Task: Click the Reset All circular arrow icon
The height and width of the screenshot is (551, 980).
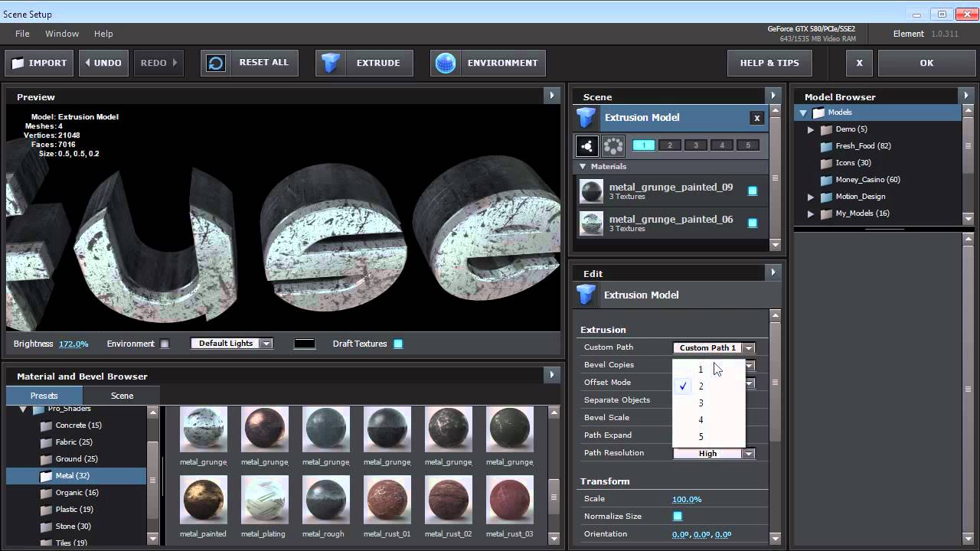Action: pos(216,63)
